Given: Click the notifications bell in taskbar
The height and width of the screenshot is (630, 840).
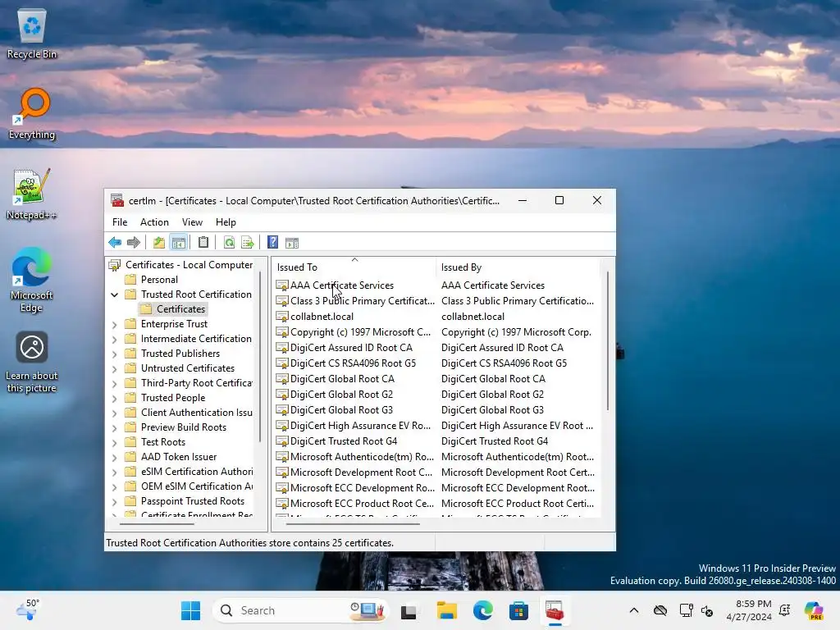Looking at the screenshot, I should click(785, 610).
